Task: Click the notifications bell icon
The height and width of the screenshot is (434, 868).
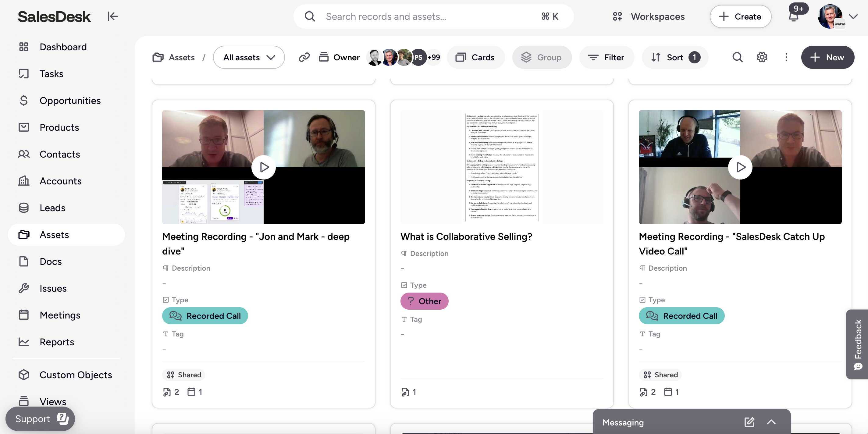Action: tap(794, 16)
